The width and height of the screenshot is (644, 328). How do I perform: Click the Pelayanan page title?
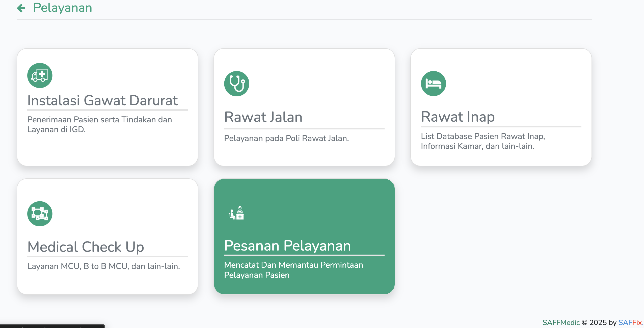pos(63,8)
